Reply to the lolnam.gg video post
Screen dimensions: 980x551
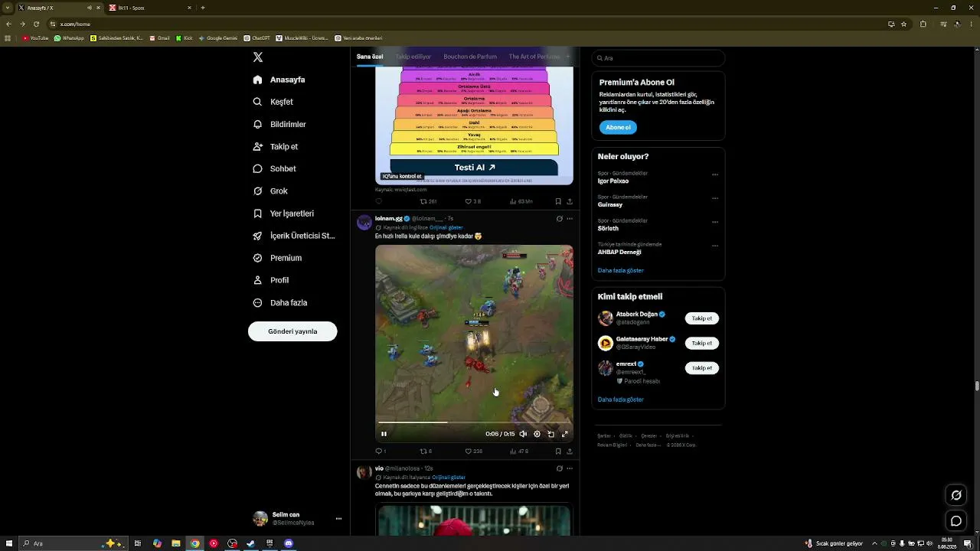(379, 452)
